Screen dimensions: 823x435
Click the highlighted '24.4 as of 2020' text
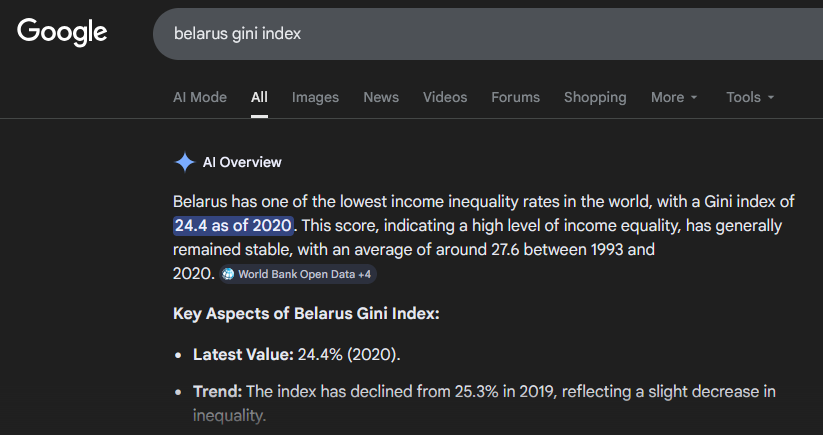coord(233,225)
